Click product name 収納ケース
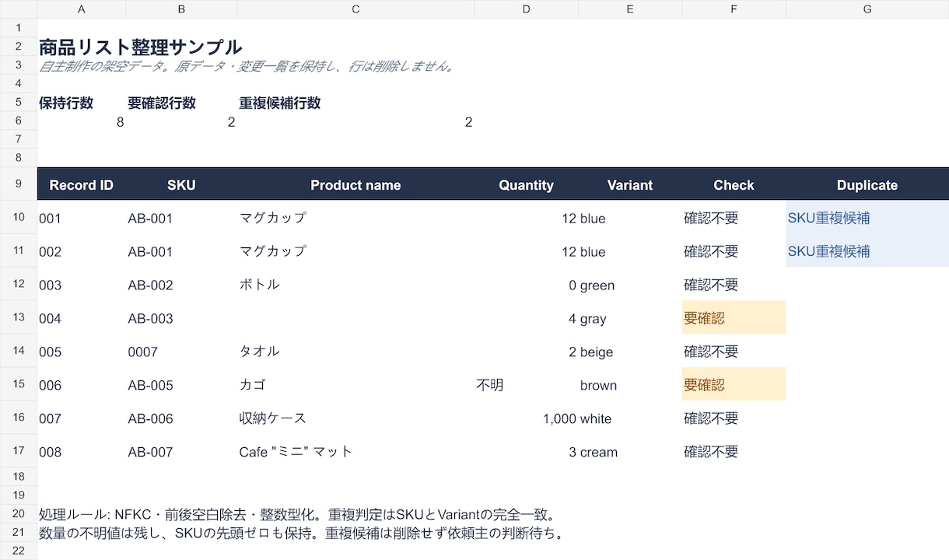Screen dimensions: 949x560 [355, 419]
